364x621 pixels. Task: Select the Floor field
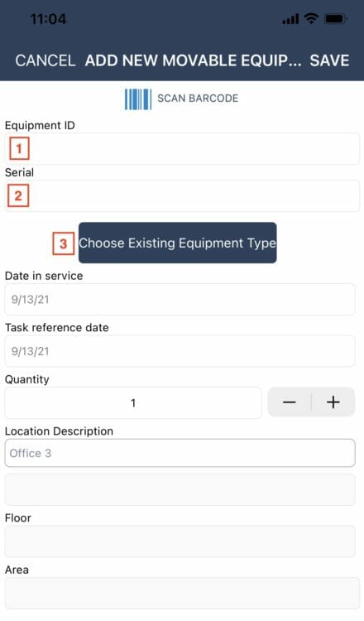[180, 542]
